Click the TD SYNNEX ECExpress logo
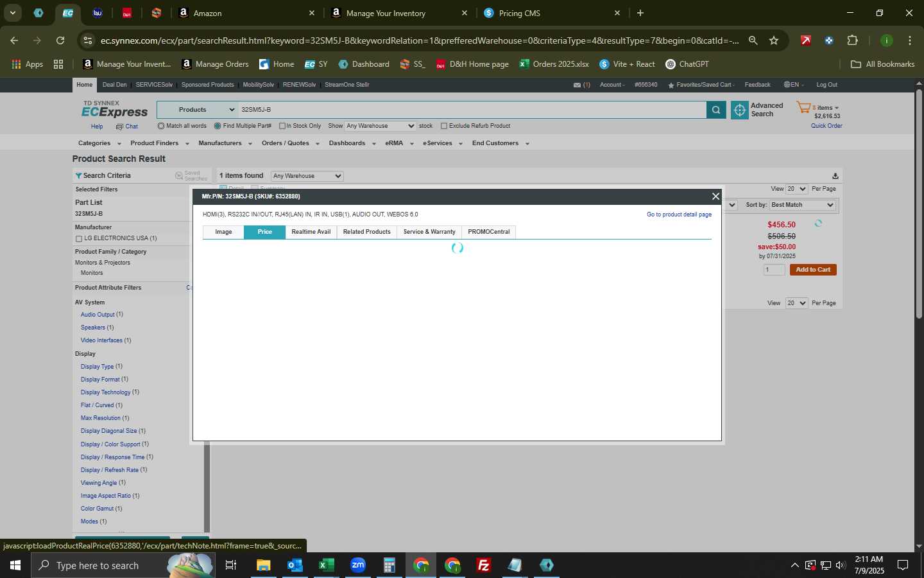The width and height of the screenshot is (924, 578). click(x=114, y=109)
